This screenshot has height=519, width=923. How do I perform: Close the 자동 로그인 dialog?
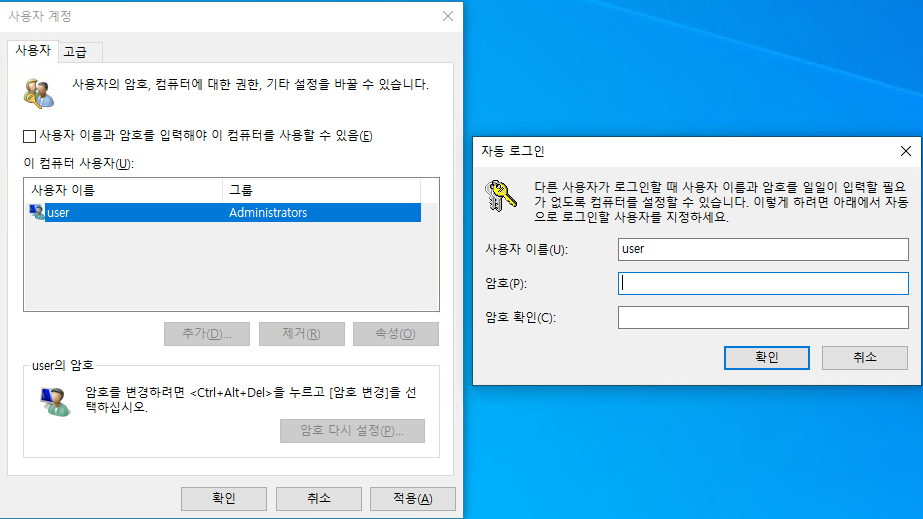[905, 151]
